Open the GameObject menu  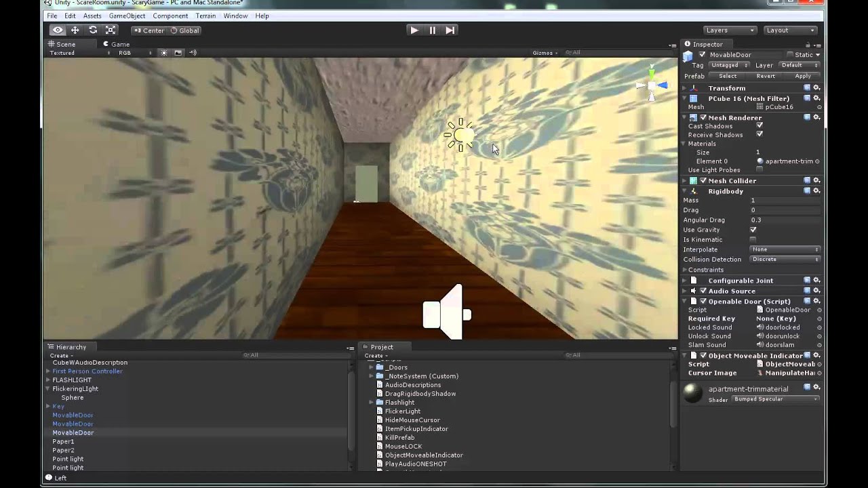127,16
